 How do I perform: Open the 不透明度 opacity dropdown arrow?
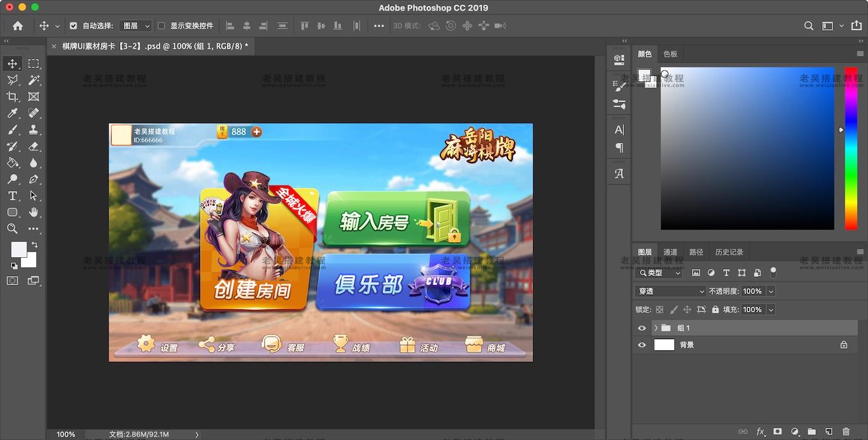[x=771, y=291]
